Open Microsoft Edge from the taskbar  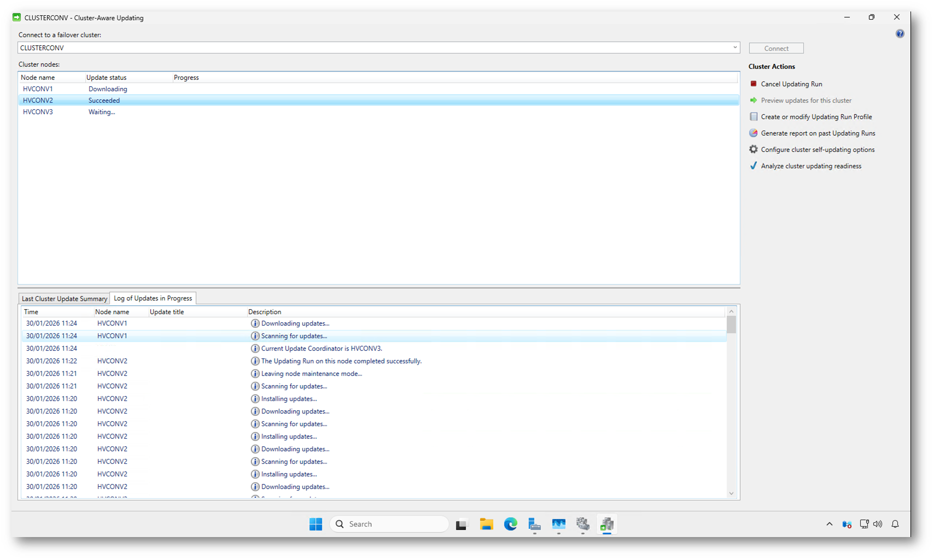coord(510,524)
